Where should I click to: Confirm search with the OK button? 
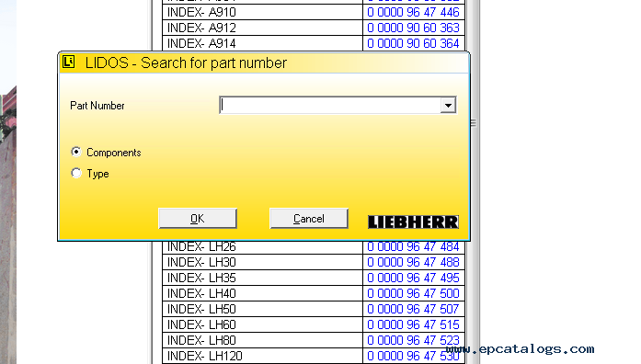point(198,219)
